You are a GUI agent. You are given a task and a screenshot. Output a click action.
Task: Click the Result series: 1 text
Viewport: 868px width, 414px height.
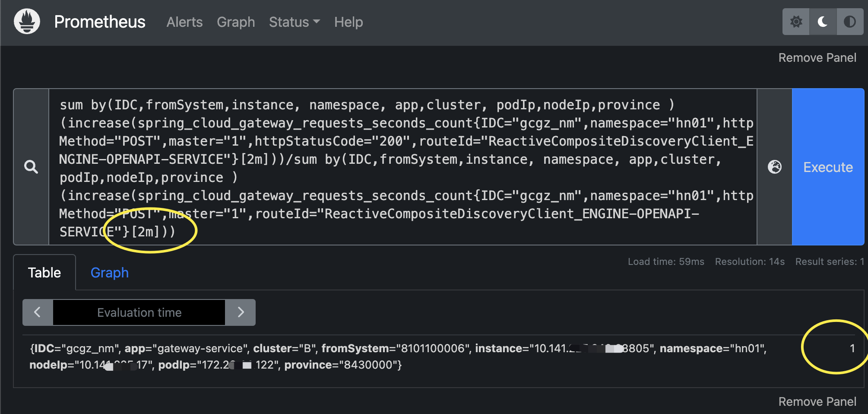[830, 261]
